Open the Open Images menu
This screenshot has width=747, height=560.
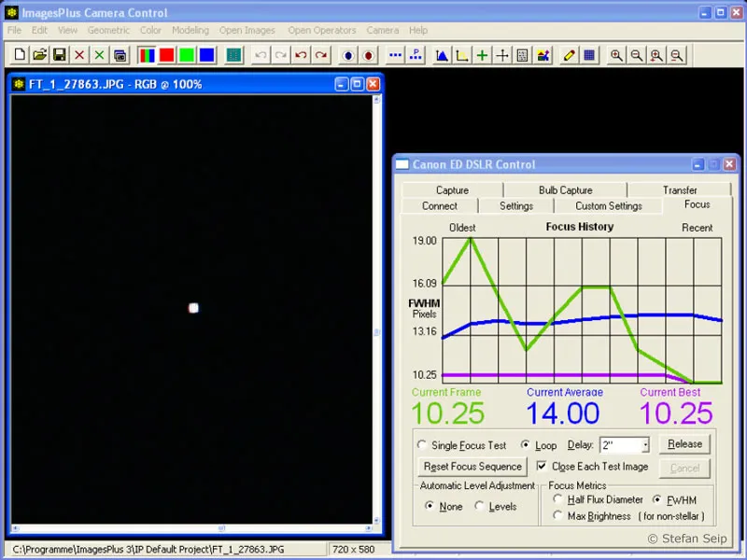tap(247, 30)
